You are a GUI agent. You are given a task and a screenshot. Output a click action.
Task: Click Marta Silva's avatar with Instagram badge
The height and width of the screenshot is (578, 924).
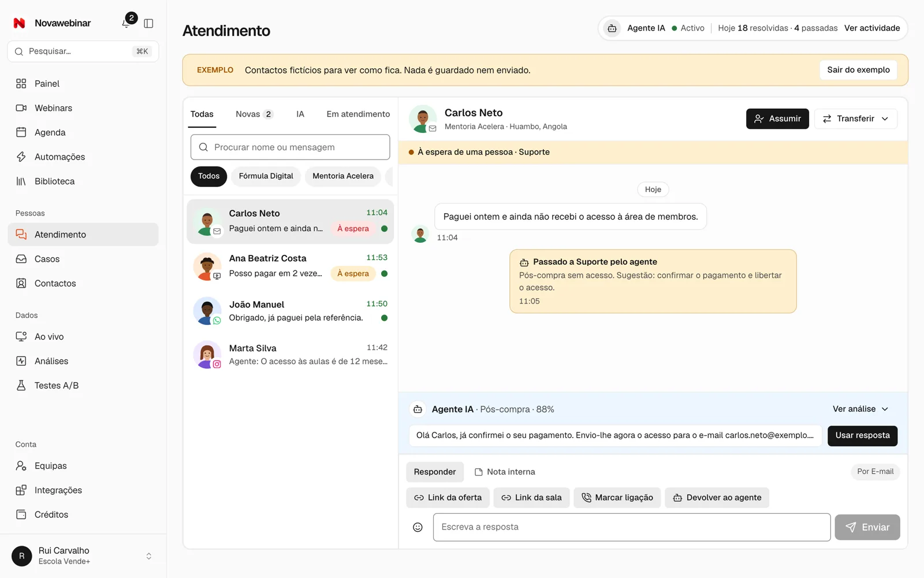click(x=207, y=355)
